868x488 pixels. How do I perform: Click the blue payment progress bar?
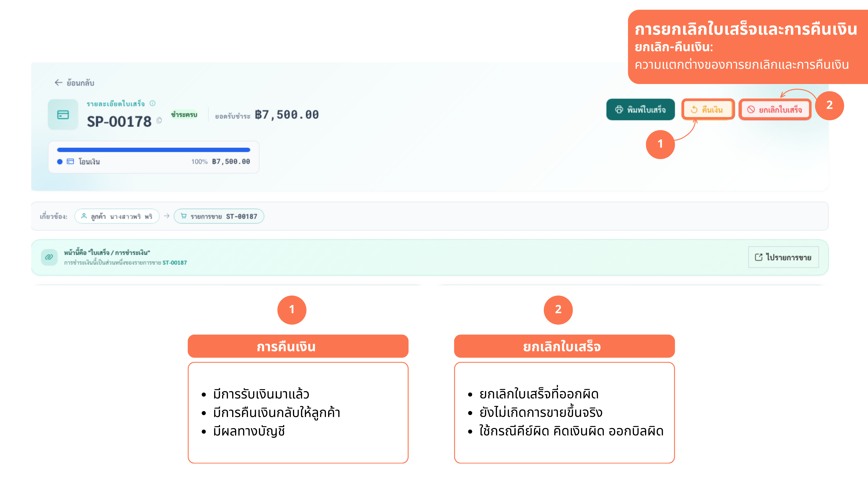[154, 150]
